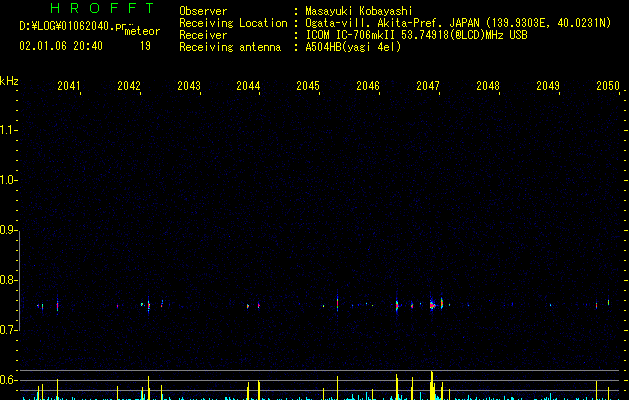
Task: Click the 0.8 kHz frequency tick label
Action: [x=8, y=280]
